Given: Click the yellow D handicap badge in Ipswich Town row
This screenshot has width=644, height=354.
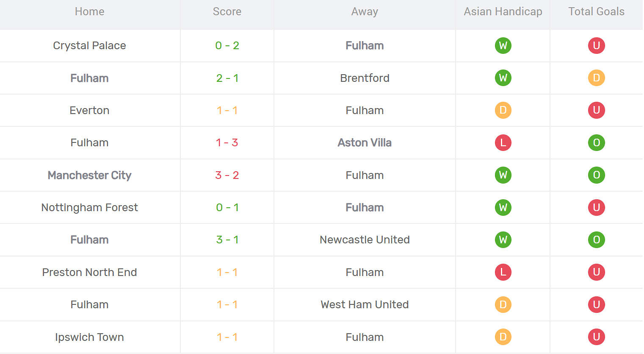Looking at the screenshot, I should 503,337.
